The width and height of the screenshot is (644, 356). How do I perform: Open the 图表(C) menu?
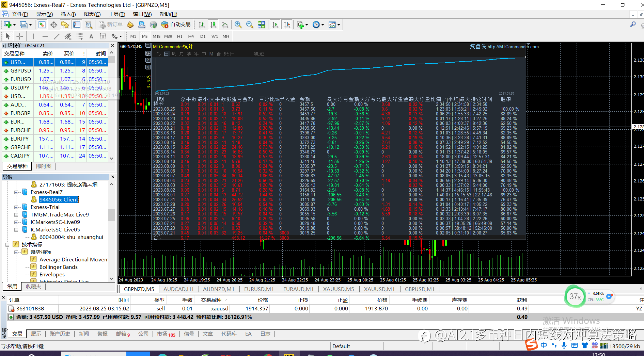click(92, 14)
